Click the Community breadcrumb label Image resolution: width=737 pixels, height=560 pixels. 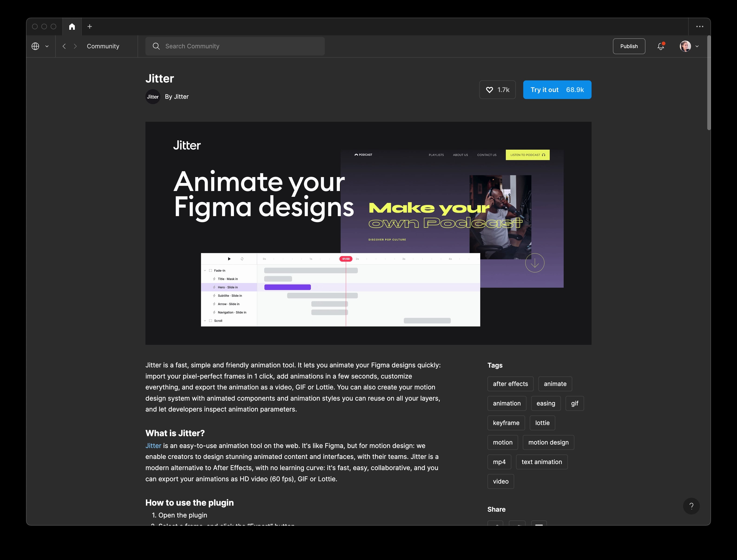(x=103, y=46)
